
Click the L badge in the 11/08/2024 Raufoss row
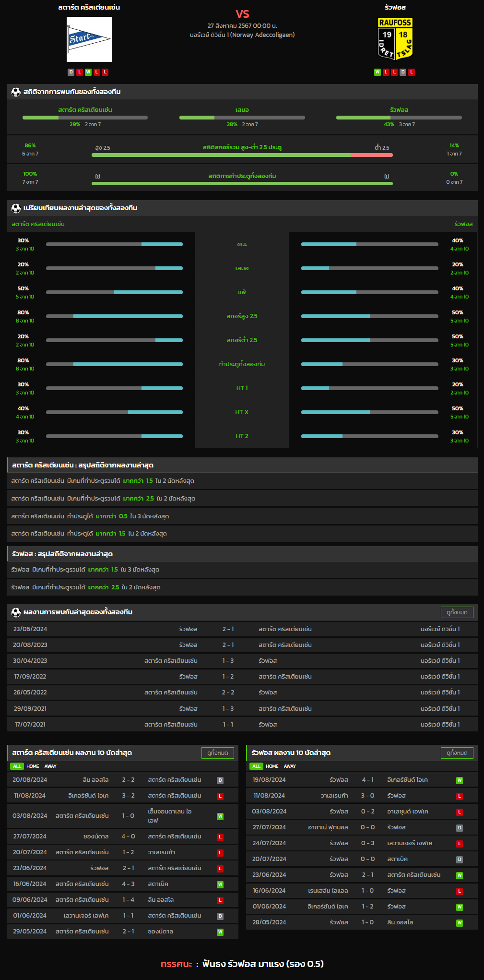[460, 796]
